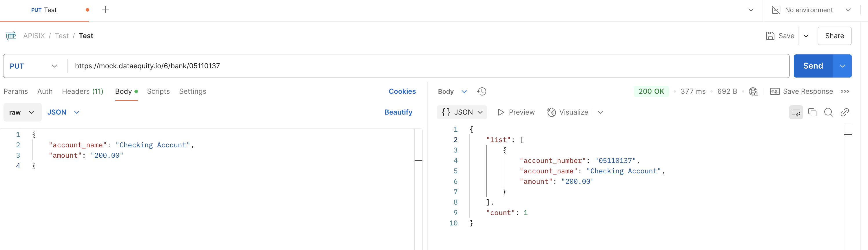Expand the Save options chevron
The image size is (868, 250).
[806, 36]
